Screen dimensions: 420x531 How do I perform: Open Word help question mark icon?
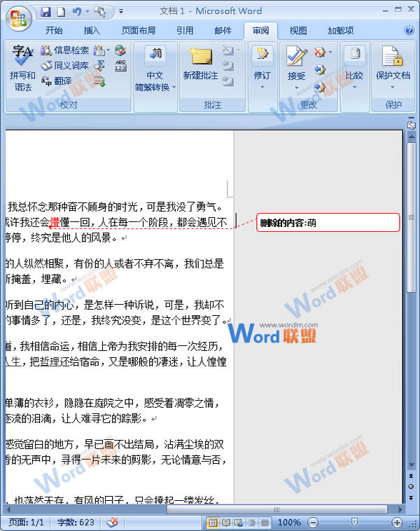(x=409, y=31)
